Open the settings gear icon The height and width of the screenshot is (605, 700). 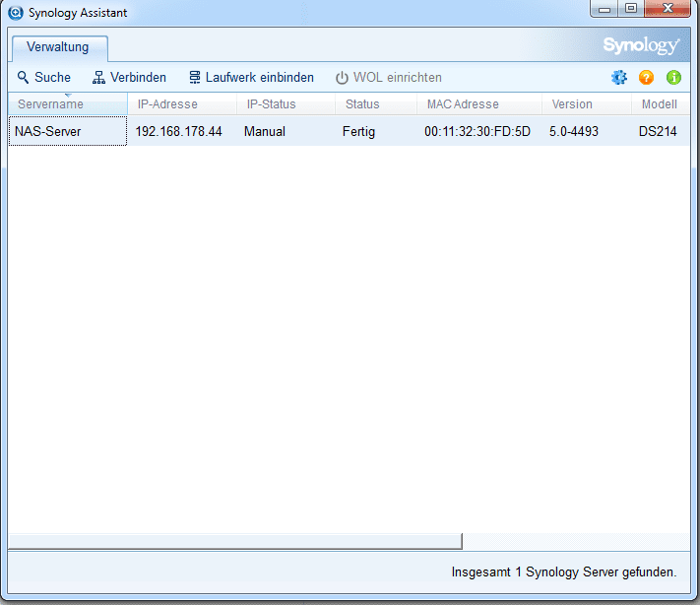click(x=618, y=77)
